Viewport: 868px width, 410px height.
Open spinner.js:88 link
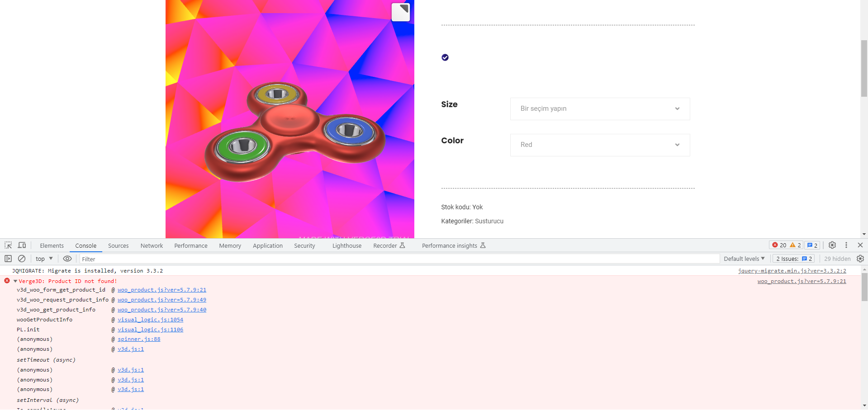(139, 339)
